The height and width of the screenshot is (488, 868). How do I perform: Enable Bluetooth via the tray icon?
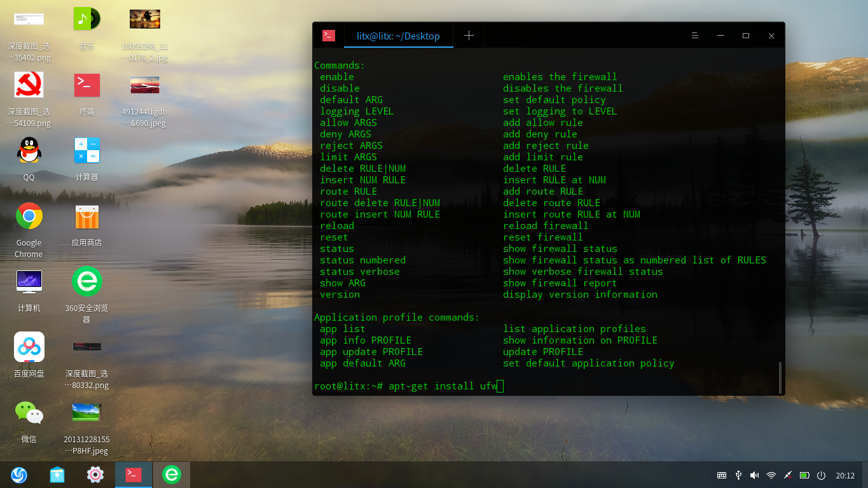(788, 475)
